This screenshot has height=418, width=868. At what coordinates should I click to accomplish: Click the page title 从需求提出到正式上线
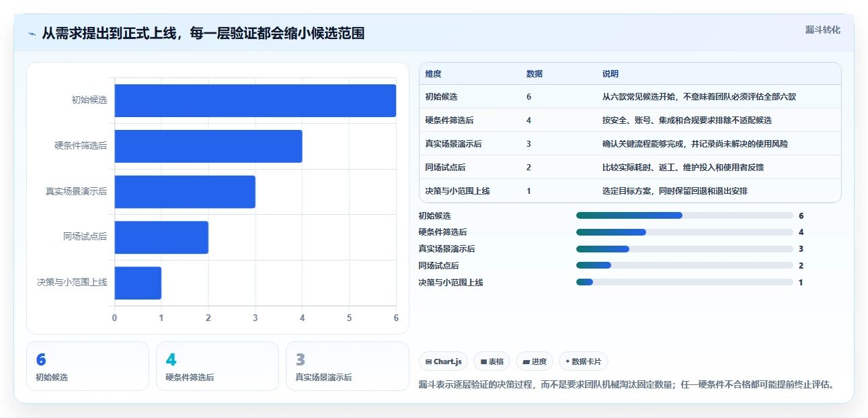pos(203,34)
